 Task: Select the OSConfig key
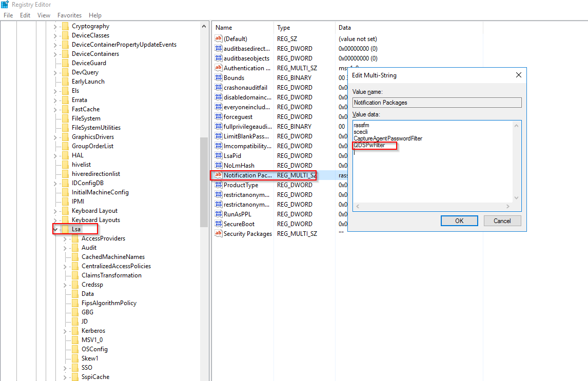[94, 349]
